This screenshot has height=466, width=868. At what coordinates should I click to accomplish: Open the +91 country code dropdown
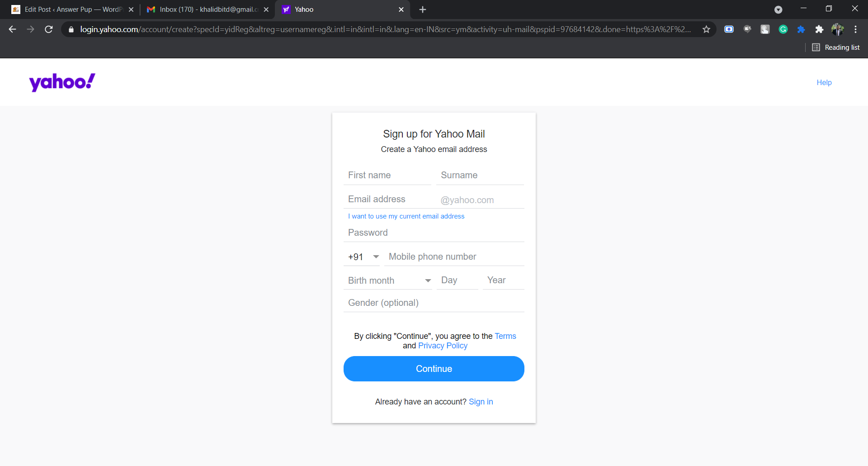point(363,257)
